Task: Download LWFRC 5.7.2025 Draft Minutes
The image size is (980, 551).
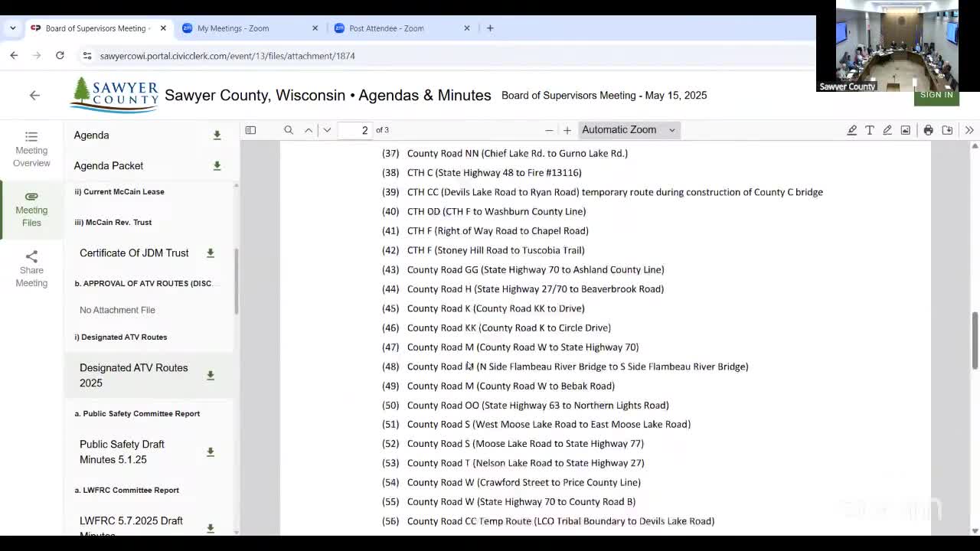Action: 210,528
